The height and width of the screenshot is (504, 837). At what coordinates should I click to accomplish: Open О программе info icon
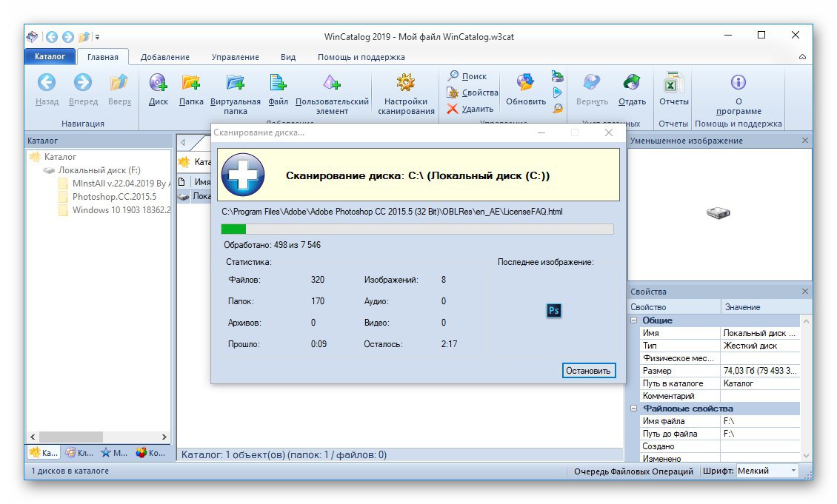738,82
